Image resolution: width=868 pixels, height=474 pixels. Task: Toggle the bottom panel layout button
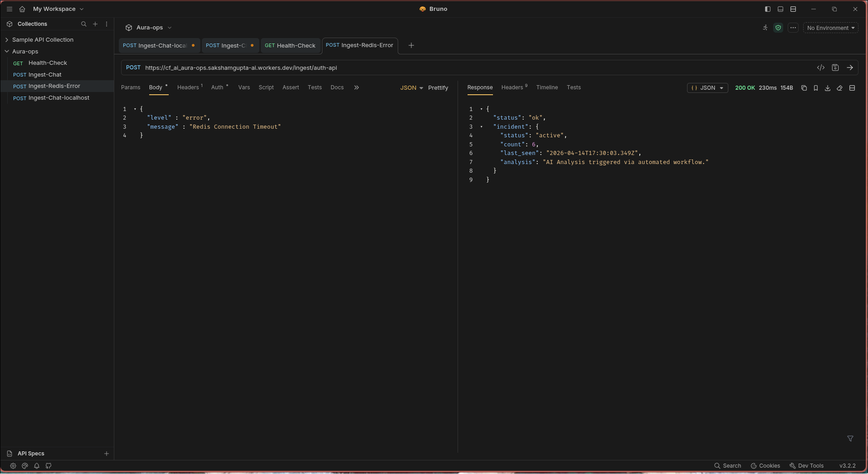click(x=780, y=9)
